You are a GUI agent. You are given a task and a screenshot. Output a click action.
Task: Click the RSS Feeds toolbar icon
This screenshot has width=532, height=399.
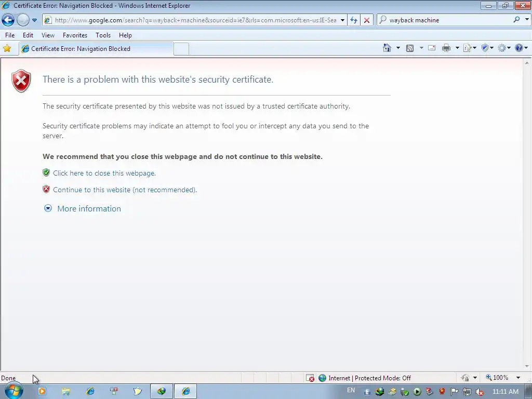pos(410,48)
